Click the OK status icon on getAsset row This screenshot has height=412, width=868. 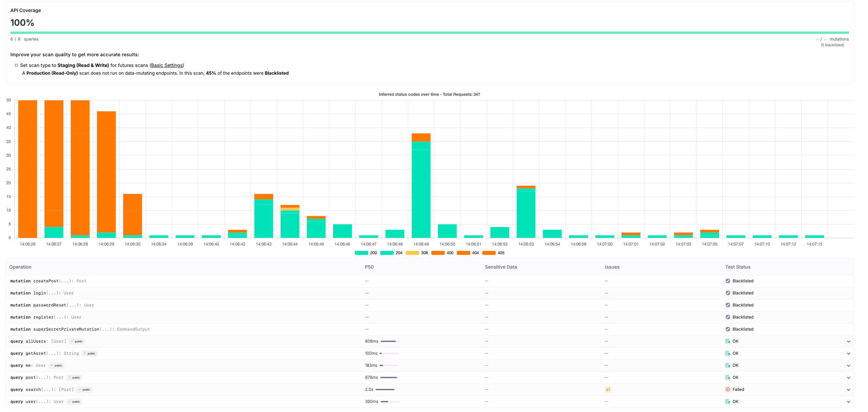pos(728,353)
